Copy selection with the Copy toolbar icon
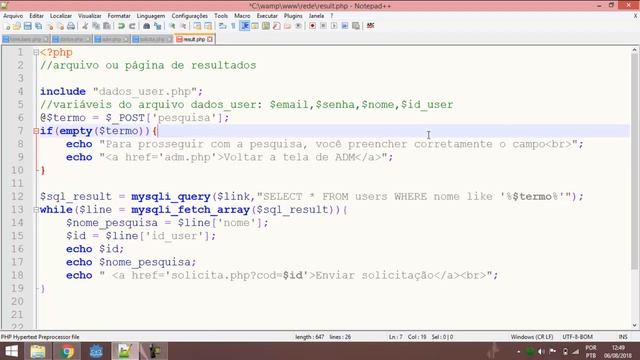This screenshot has height=360, width=640. click(x=96, y=26)
